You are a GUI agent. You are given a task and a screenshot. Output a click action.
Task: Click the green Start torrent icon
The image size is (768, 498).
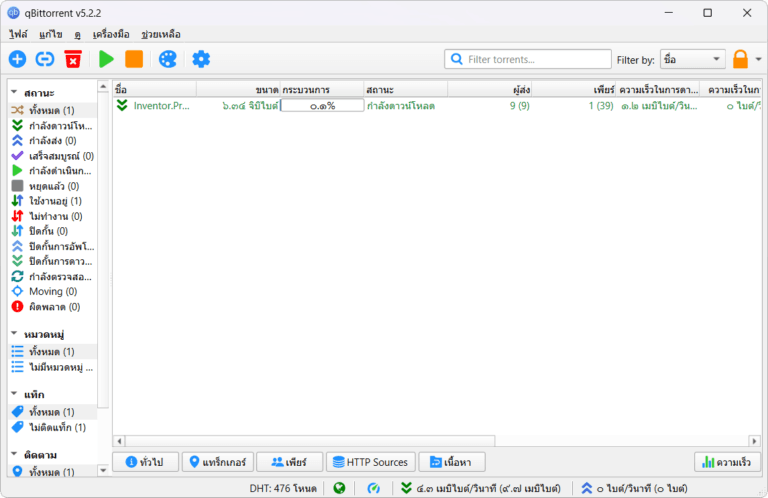point(106,59)
